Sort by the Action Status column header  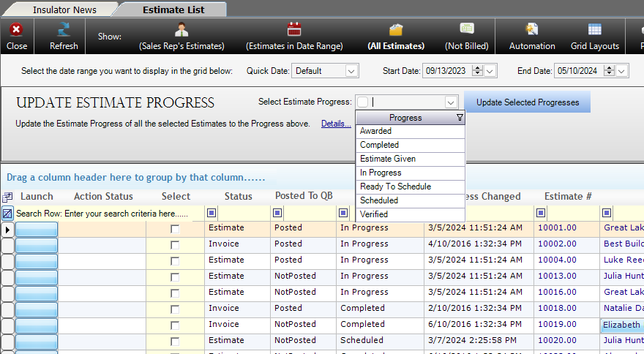pos(103,197)
